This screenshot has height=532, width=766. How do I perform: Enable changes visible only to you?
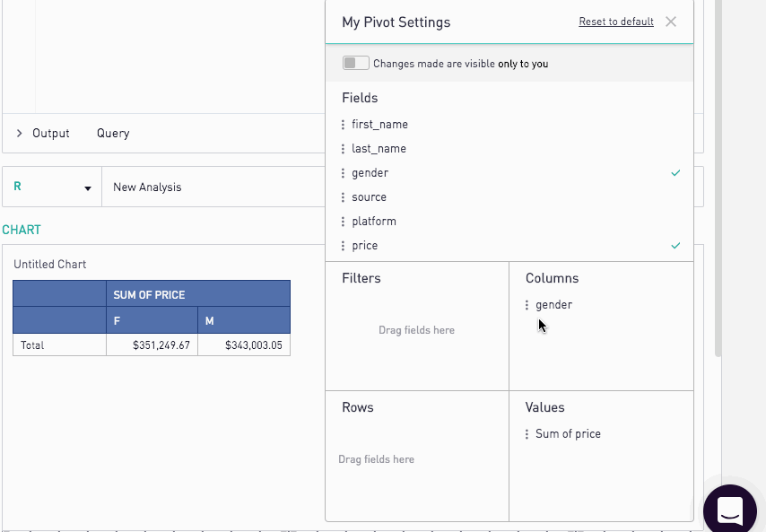(355, 63)
